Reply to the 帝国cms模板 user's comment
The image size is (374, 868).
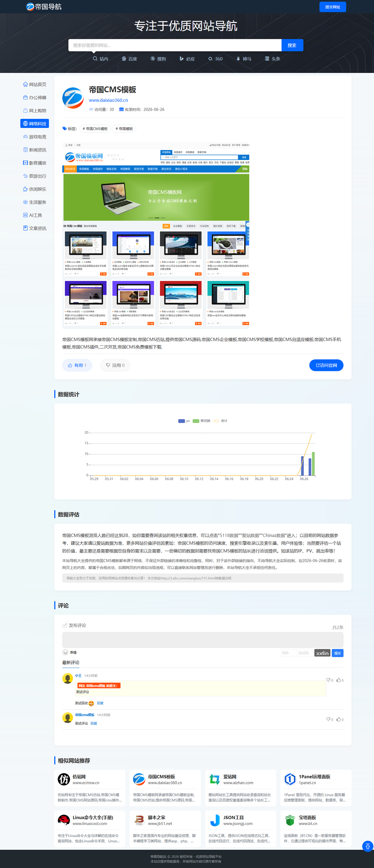click(x=94, y=723)
